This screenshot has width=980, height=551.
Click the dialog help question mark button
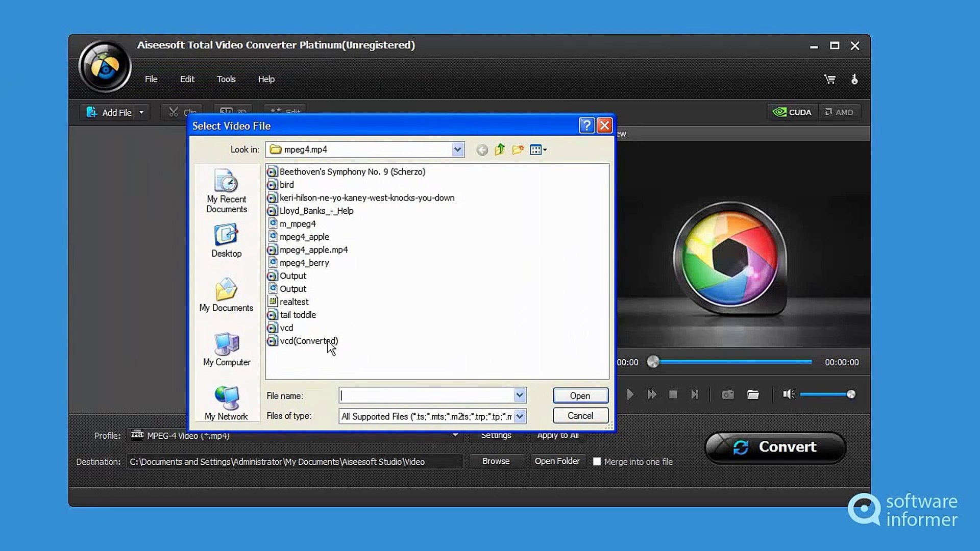click(x=587, y=126)
